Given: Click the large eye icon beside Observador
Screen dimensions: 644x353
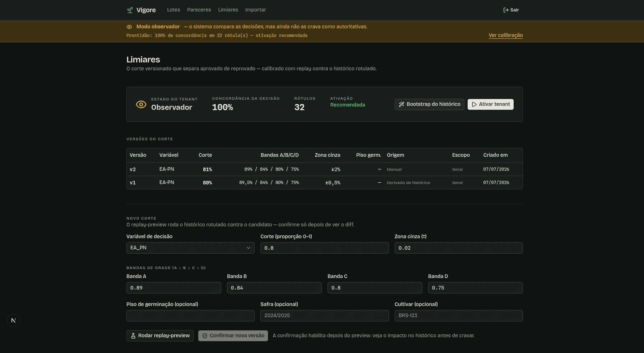Looking at the screenshot, I should tap(141, 104).
